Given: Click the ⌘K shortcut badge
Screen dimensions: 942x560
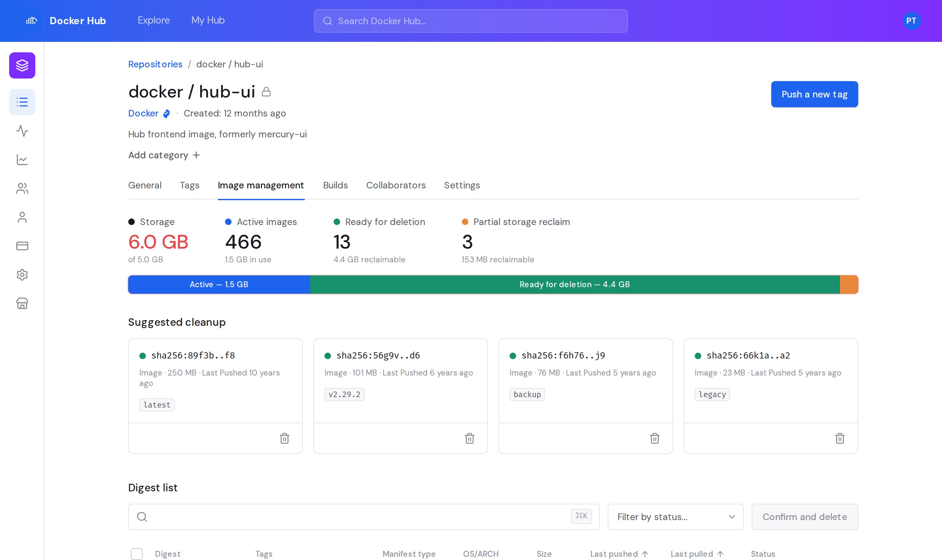Looking at the screenshot, I should (x=581, y=516).
